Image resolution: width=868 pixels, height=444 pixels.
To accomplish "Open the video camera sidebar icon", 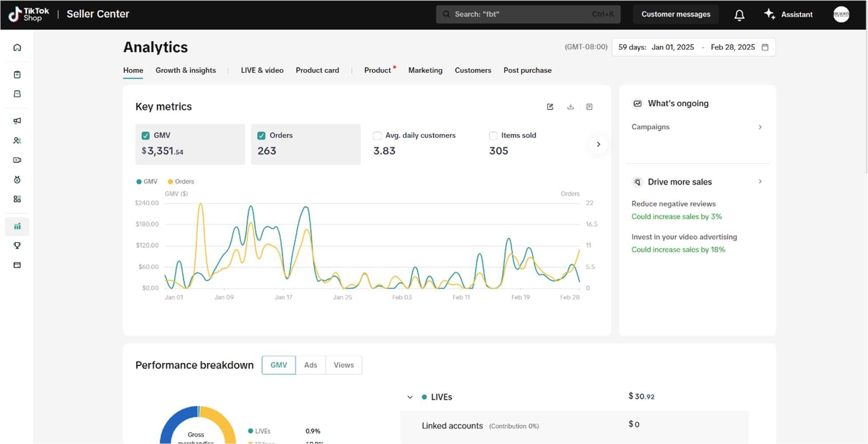I will coord(17,160).
